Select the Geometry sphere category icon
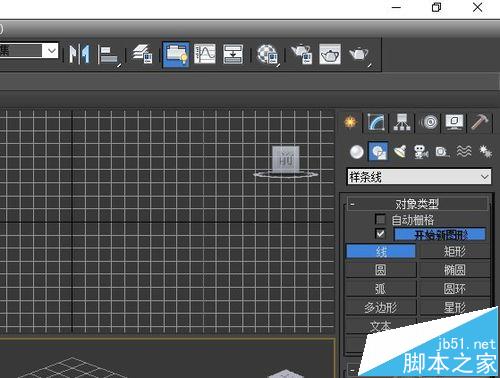Image resolution: width=500 pixels, height=378 pixels. pos(357,152)
